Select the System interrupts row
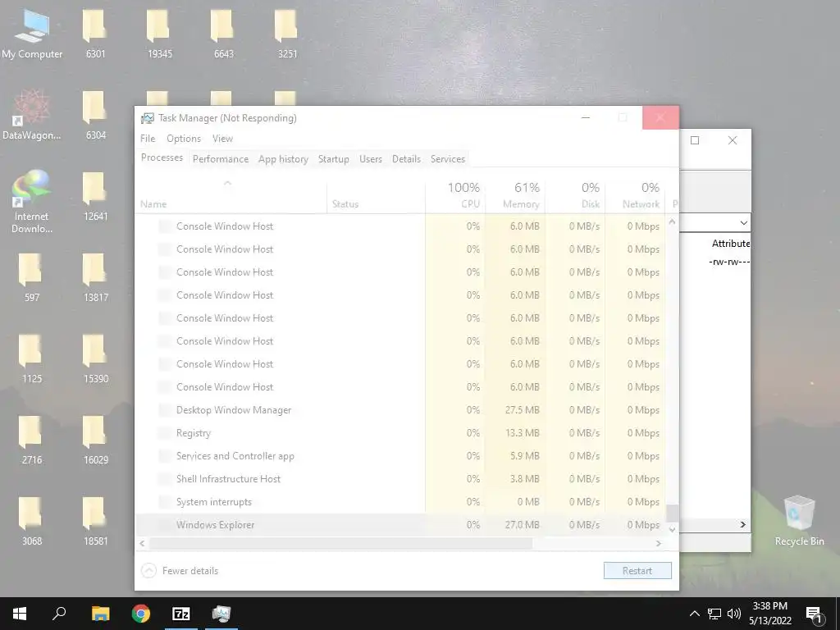The height and width of the screenshot is (630, 840). (x=400, y=502)
